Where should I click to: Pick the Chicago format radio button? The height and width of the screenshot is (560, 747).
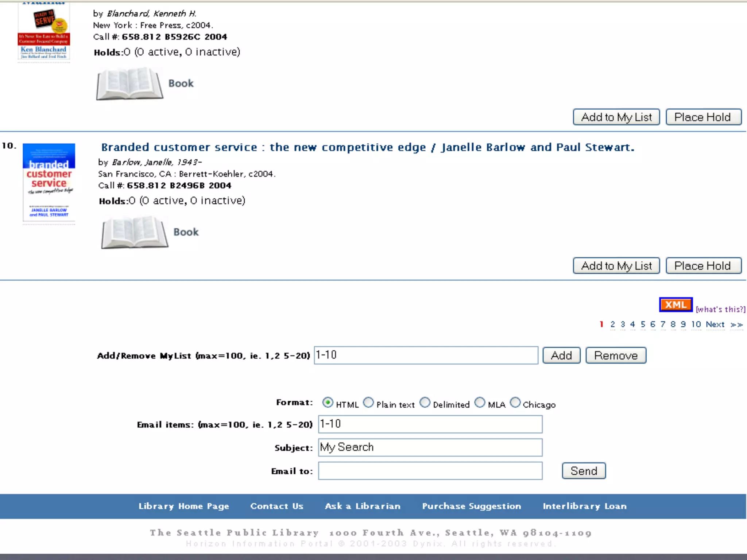pyautogui.click(x=515, y=402)
